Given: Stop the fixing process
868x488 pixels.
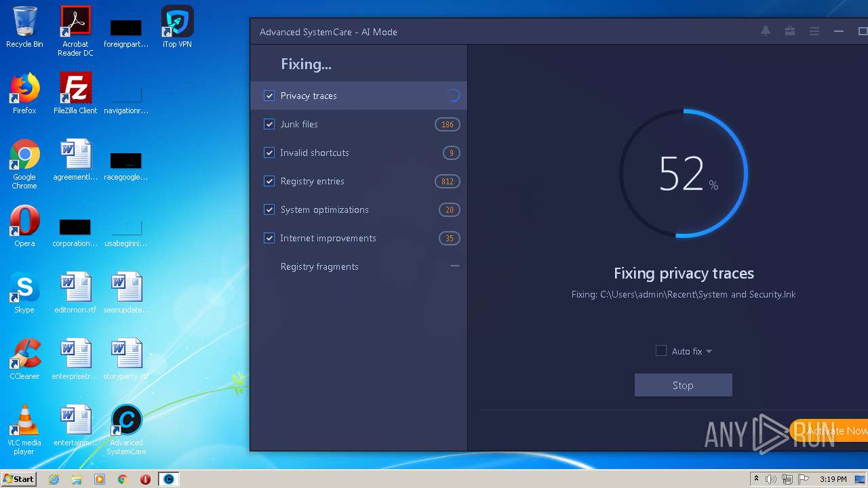Looking at the screenshot, I should (x=683, y=385).
